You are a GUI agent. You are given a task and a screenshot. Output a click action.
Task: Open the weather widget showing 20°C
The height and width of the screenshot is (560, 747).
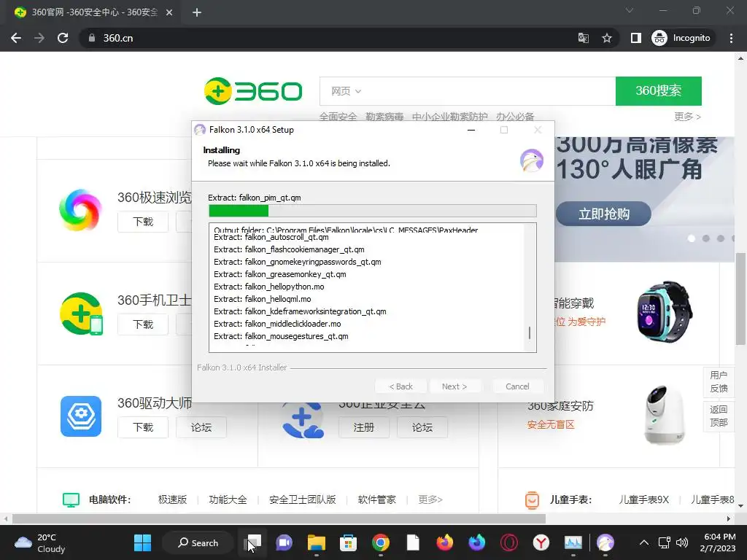point(40,542)
